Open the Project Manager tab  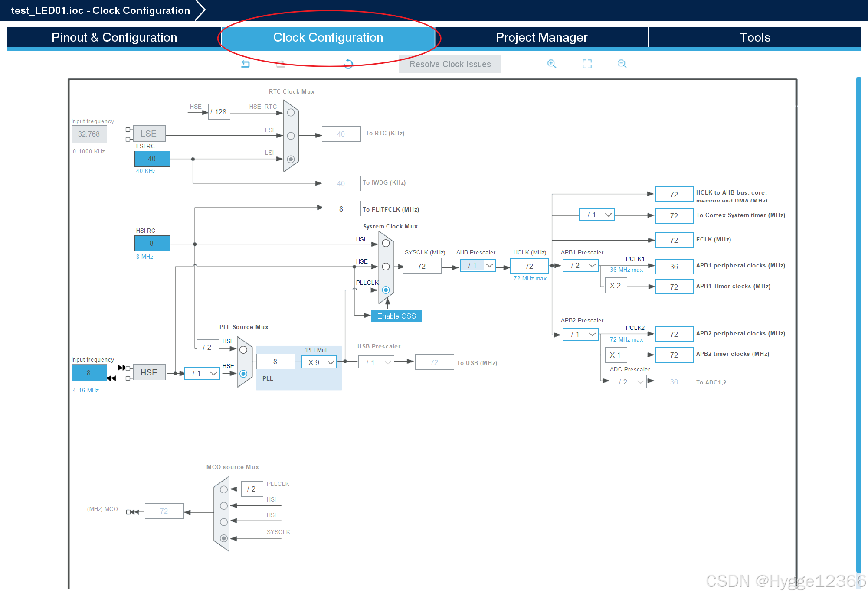point(541,37)
